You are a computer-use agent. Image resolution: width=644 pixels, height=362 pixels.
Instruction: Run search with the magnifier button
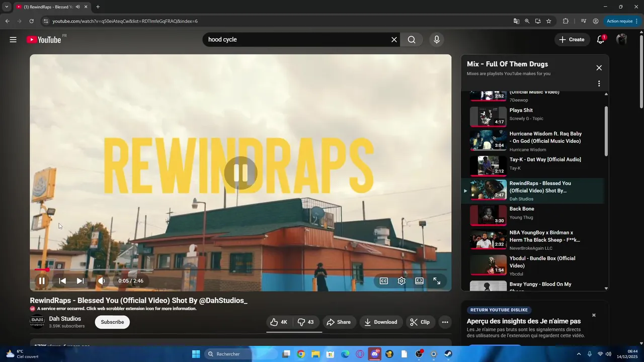click(x=412, y=40)
